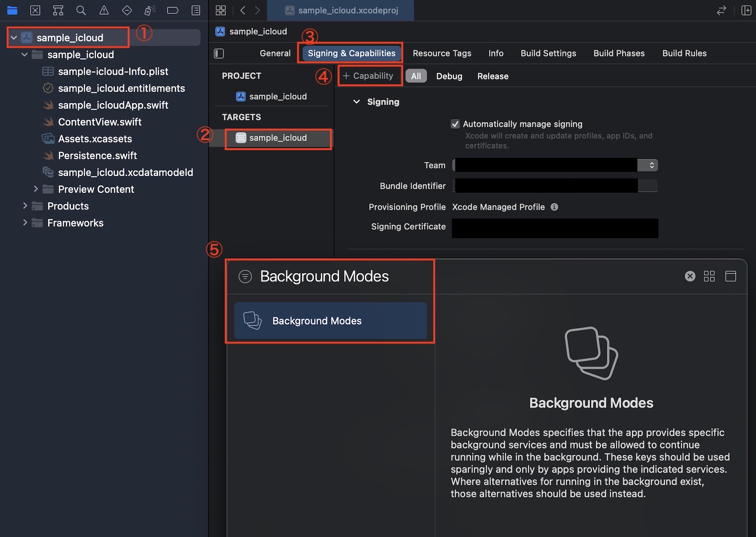The height and width of the screenshot is (537, 756).
Task: Click sample_icloud in the jump bar
Action: tap(252, 32)
